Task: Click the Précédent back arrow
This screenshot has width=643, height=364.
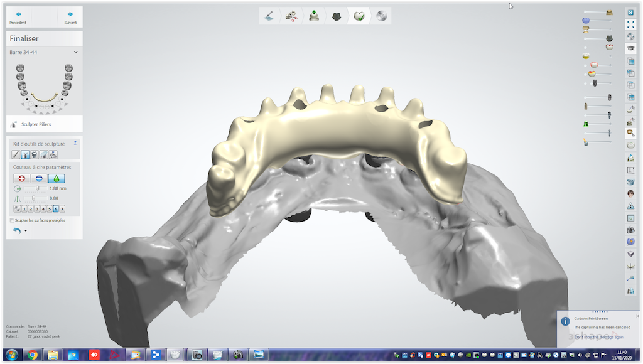Action: [x=18, y=14]
